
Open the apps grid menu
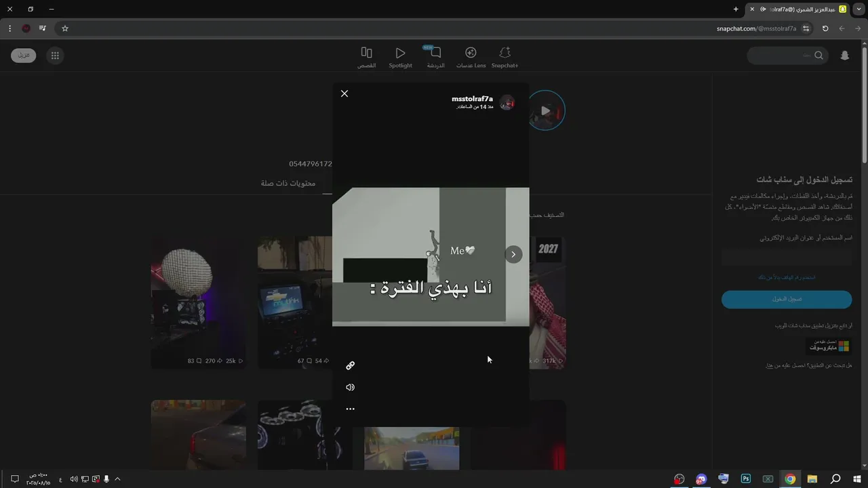[x=55, y=56]
